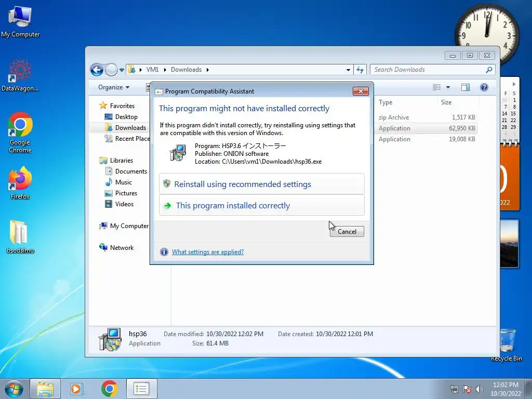Select Favorites in the navigation pane
Viewport: 532px width, 399px height.
[x=122, y=106]
